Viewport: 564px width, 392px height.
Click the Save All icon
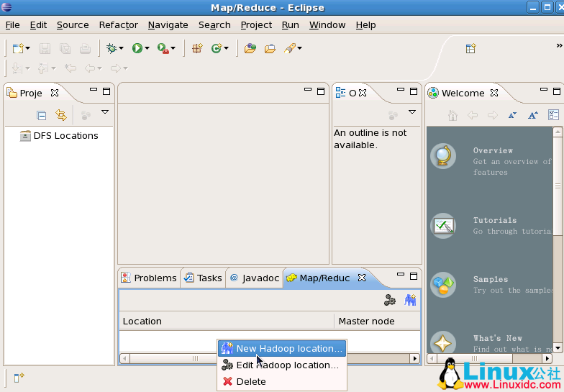65,48
